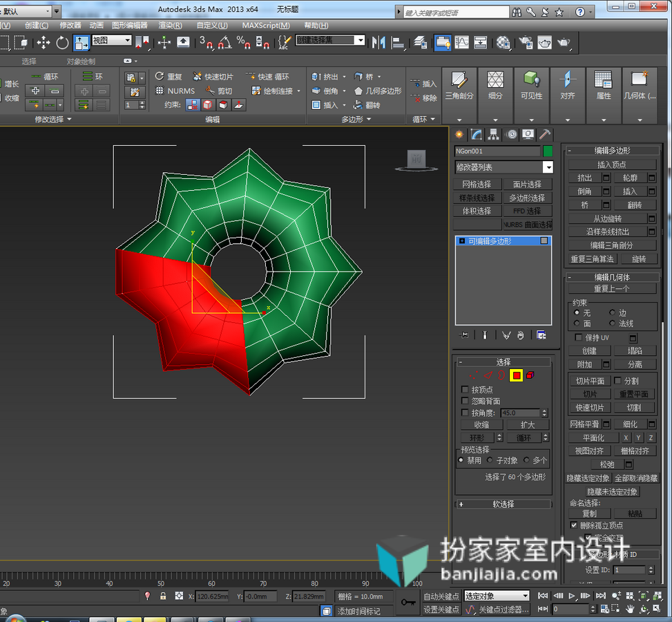Toggle the 3D Snaps icon

tap(206, 42)
